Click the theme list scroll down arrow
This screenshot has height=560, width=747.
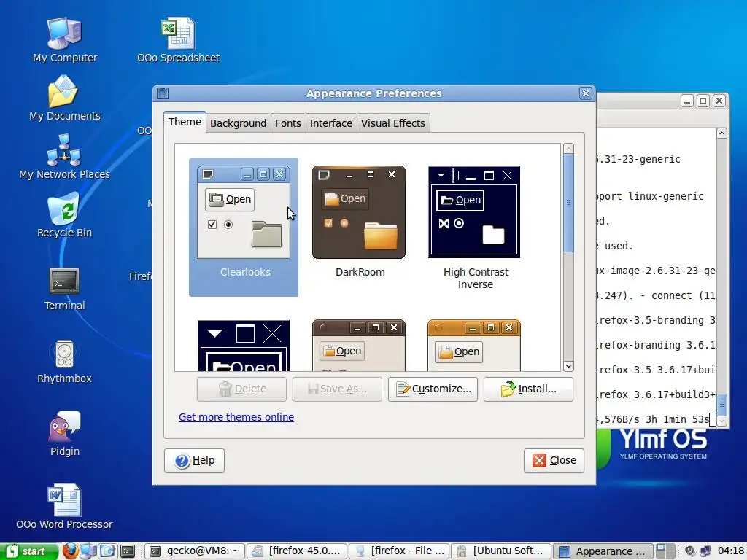[x=568, y=366]
